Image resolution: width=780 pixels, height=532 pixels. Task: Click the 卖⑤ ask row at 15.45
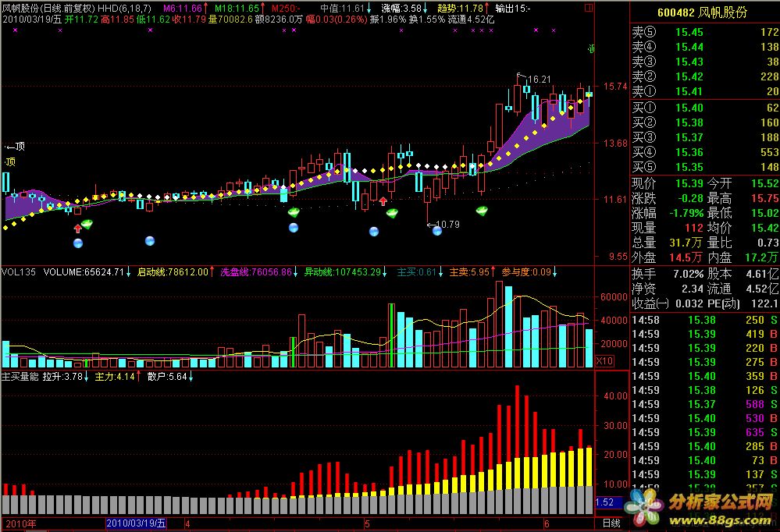(x=705, y=32)
